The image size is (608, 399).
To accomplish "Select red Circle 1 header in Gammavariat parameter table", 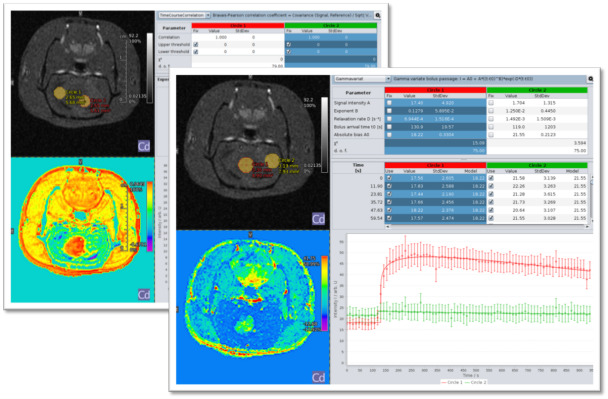I will (x=435, y=90).
